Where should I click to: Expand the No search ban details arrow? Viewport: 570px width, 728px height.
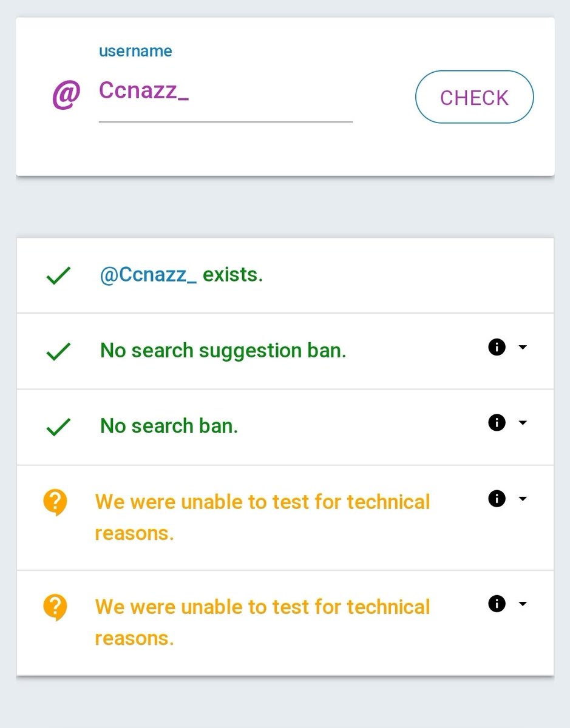[523, 422]
